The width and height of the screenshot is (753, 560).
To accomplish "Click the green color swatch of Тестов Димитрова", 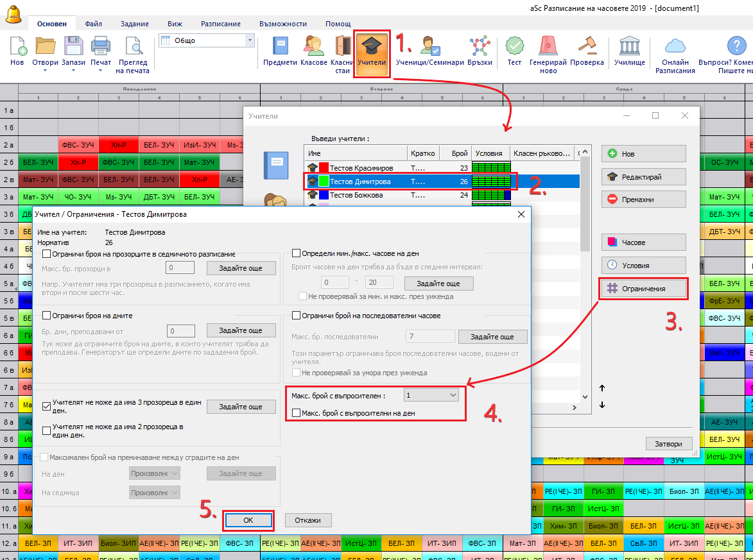I will click(324, 182).
